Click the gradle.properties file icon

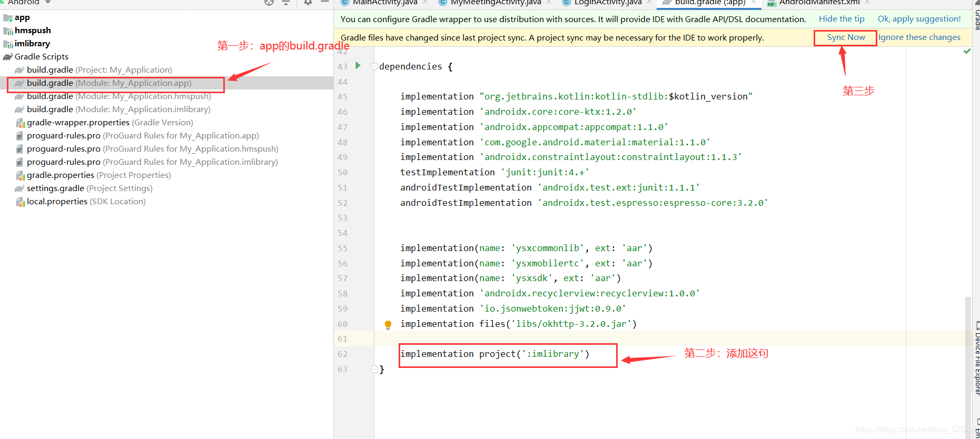coord(20,175)
